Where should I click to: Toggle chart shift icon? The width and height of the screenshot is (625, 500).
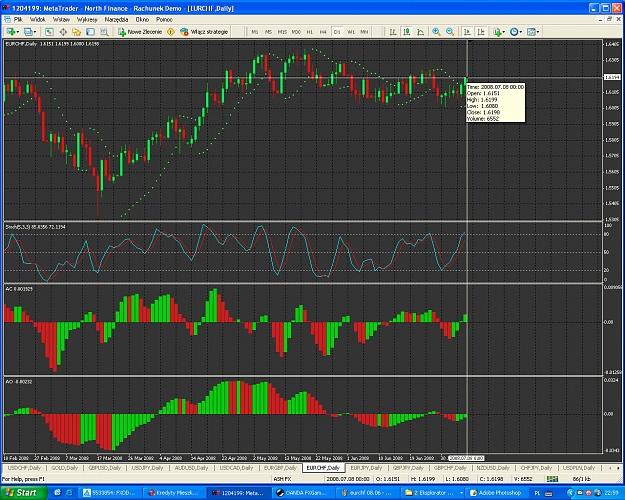pyautogui.click(x=481, y=32)
